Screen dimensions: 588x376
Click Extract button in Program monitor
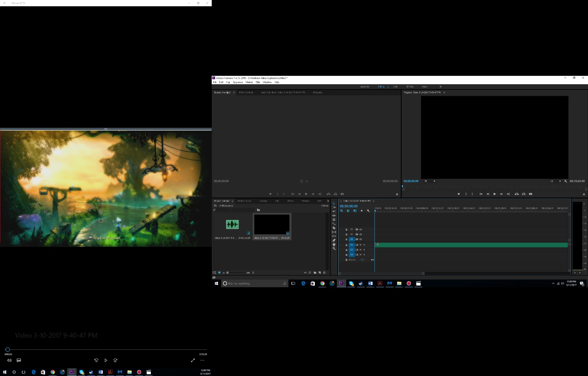(x=524, y=194)
